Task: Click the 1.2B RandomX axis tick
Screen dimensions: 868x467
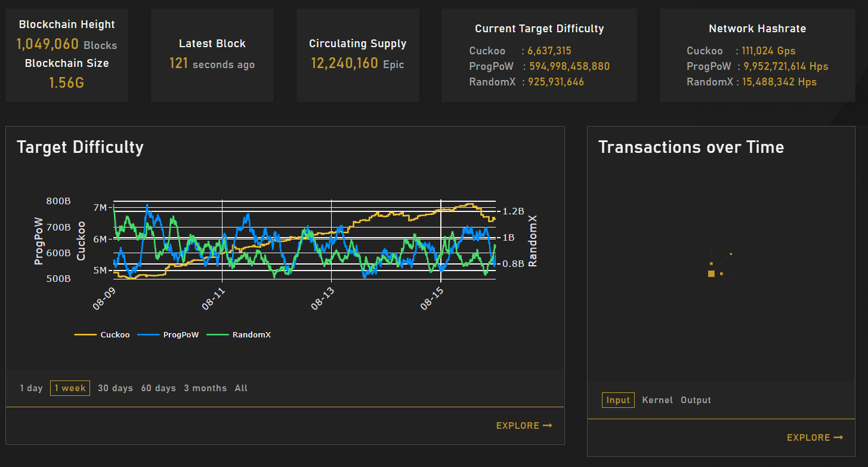Action: click(514, 211)
